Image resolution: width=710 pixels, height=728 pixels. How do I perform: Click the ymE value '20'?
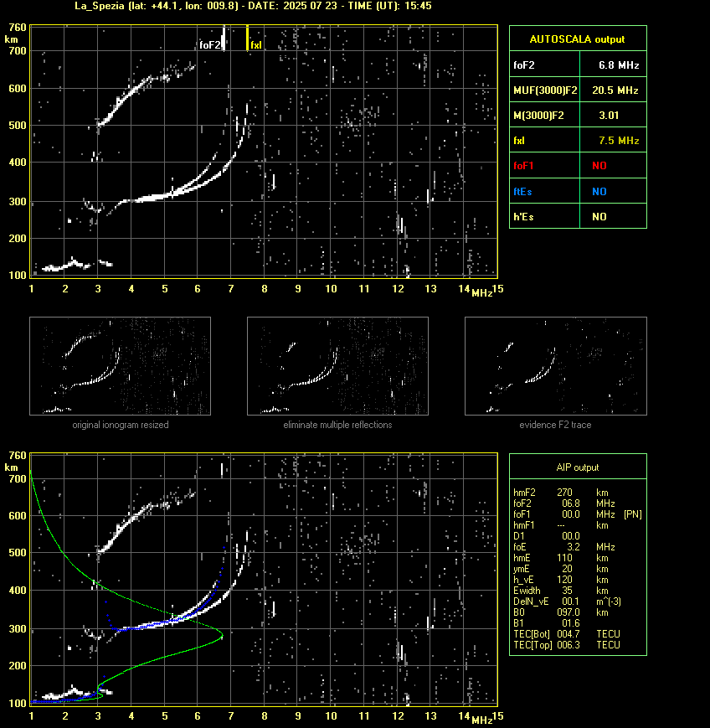[567, 569]
